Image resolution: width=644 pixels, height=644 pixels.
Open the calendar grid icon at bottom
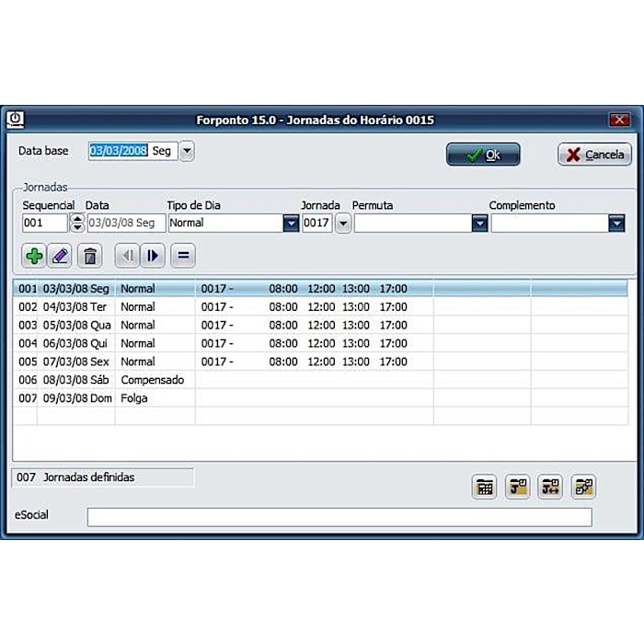pyautogui.click(x=485, y=487)
